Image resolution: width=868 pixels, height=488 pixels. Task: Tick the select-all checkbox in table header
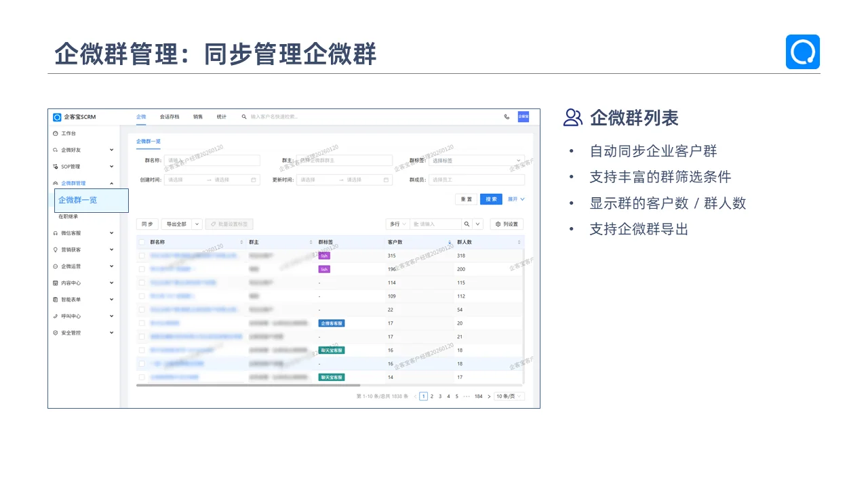tap(142, 242)
